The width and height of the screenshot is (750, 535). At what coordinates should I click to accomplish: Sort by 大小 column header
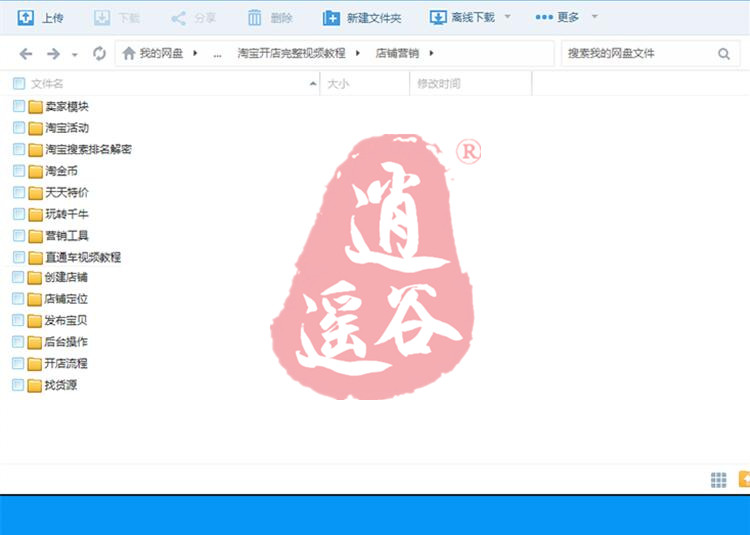[x=338, y=84]
